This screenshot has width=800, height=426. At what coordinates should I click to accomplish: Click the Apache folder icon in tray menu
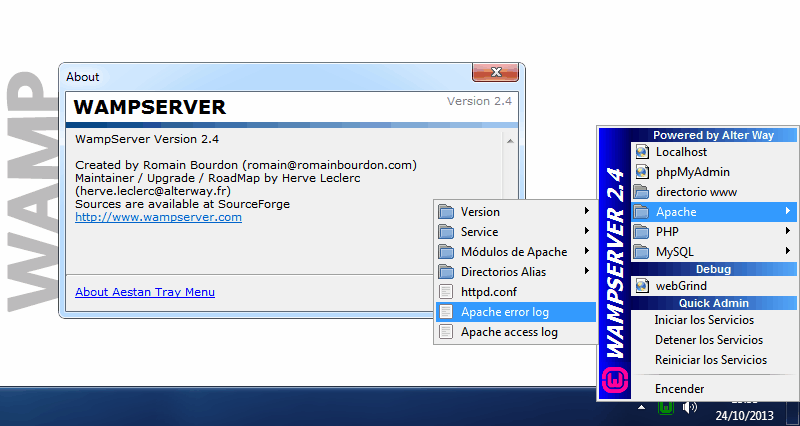[642, 212]
